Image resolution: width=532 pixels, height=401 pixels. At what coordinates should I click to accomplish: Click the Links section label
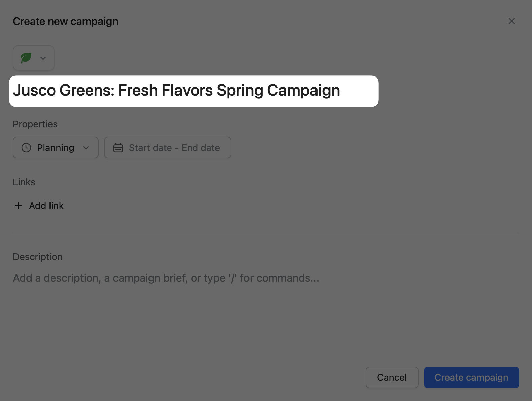[24, 182]
